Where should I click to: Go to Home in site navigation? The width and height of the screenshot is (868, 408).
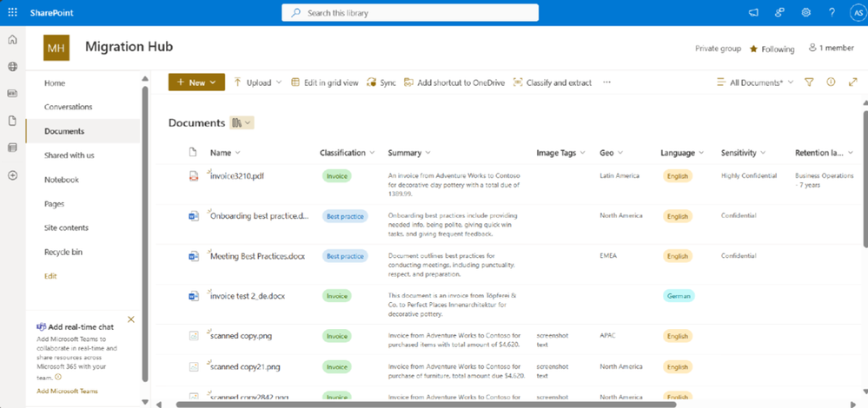click(x=55, y=83)
